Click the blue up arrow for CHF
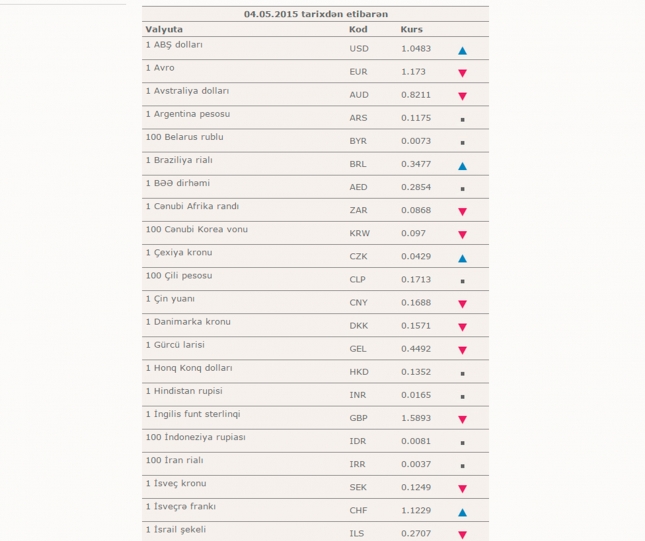The width and height of the screenshot is (645, 541). 462,512
